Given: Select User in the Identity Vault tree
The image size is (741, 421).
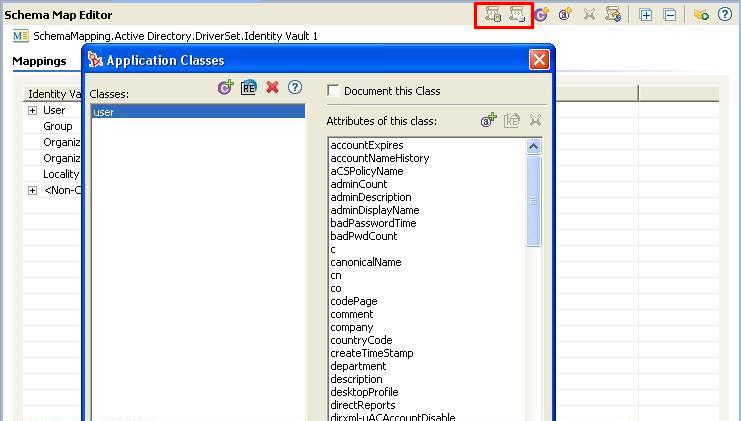Looking at the screenshot, I should click(54, 110).
